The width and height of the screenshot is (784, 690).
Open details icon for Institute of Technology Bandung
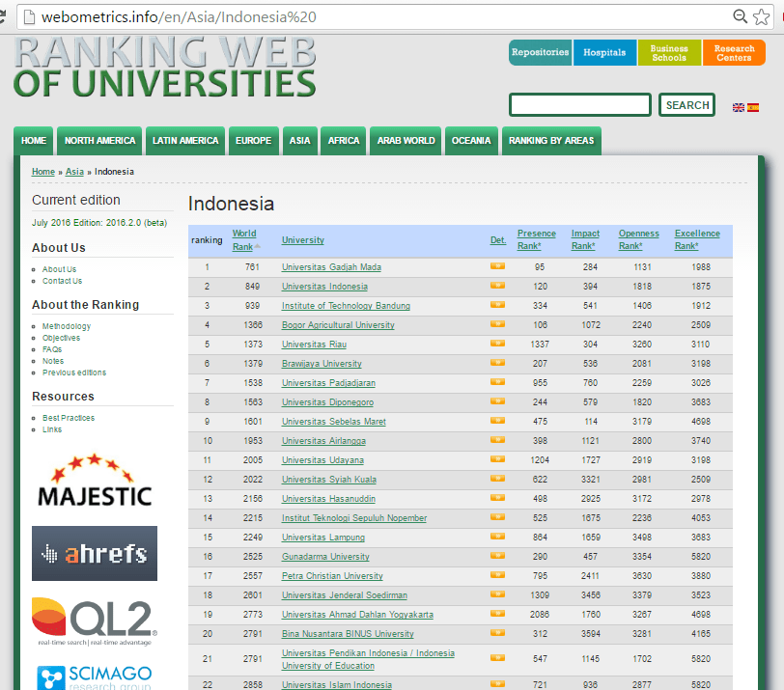(x=497, y=305)
